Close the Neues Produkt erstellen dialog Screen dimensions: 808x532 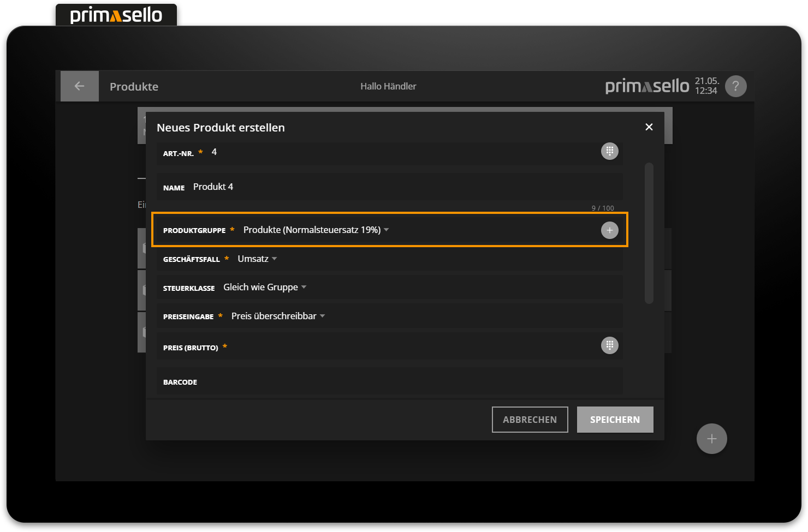pos(649,127)
